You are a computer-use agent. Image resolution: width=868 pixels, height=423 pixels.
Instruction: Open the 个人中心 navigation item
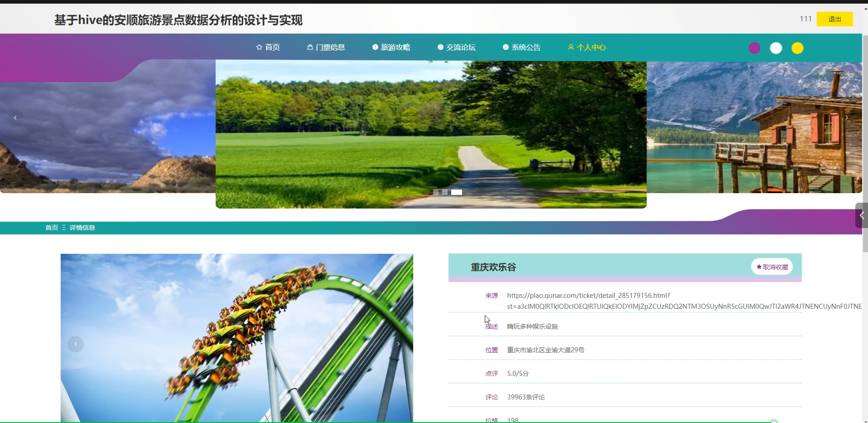(587, 47)
